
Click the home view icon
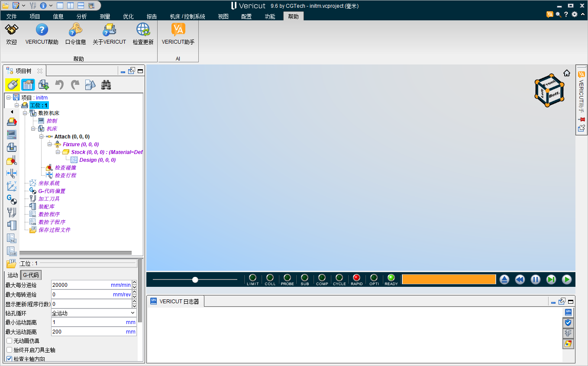click(x=566, y=73)
